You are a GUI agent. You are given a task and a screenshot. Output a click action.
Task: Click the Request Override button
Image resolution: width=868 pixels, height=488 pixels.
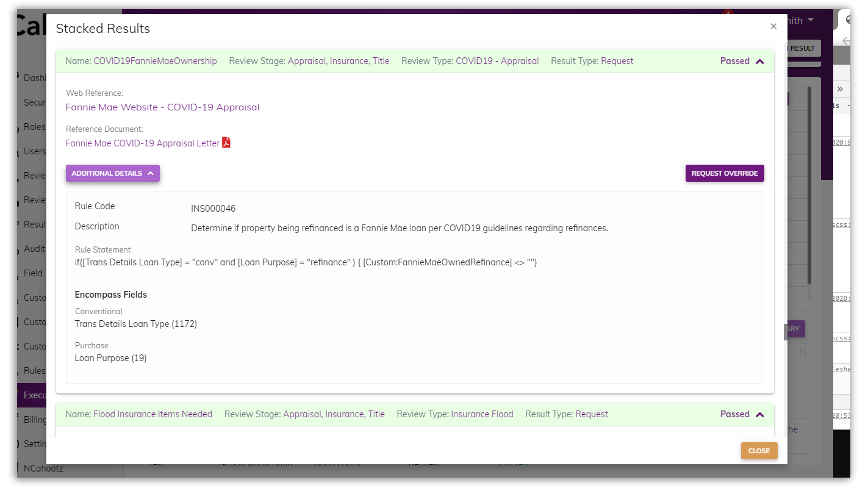click(725, 173)
